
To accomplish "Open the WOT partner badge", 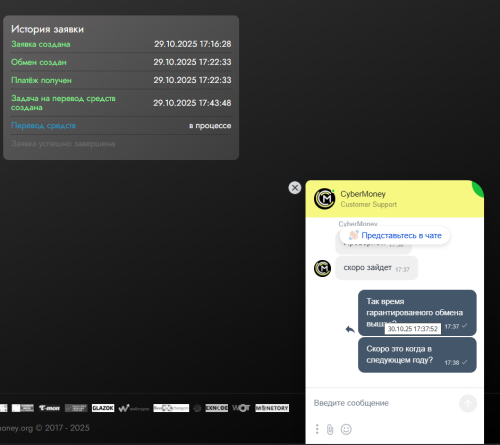I will (x=241, y=408).
